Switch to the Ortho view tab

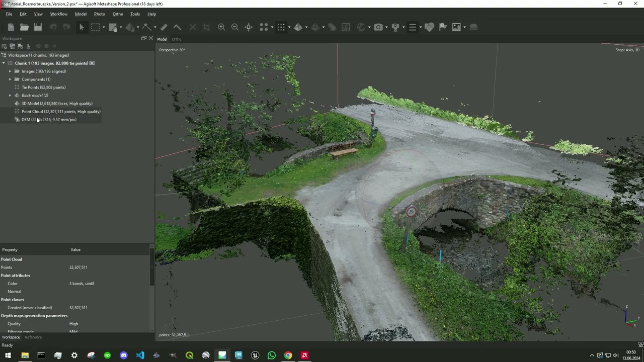click(x=176, y=39)
